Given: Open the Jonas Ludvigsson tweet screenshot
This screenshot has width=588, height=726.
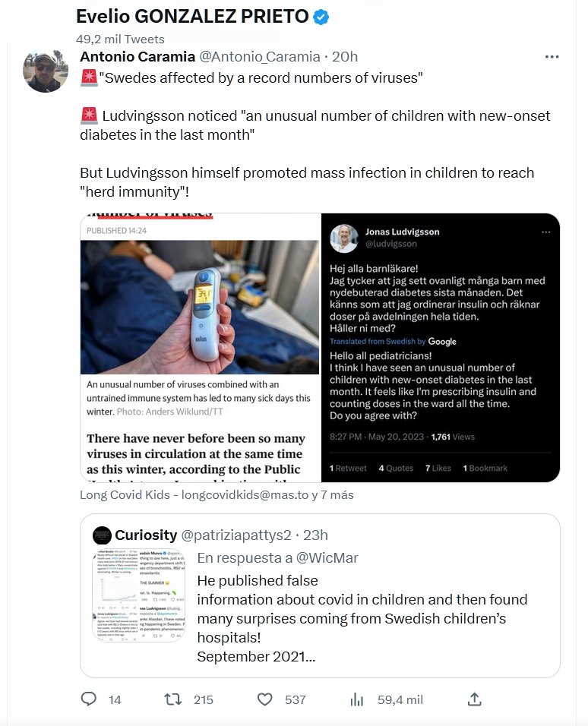Looking at the screenshot, I should coord(440,347).
